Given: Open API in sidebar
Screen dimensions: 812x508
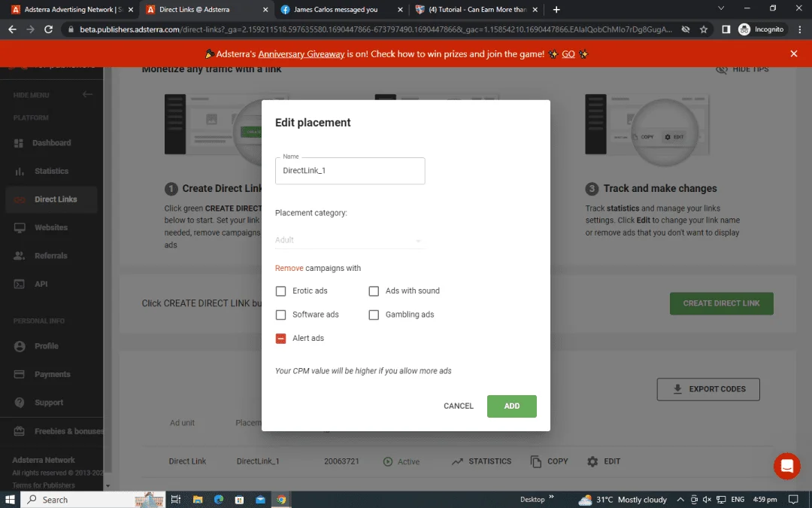Looking at the screenshot, I should click(51, 284).
